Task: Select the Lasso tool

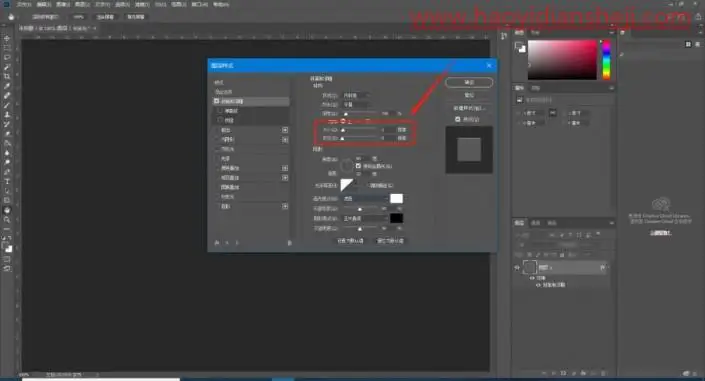Action: pos(7,58)
